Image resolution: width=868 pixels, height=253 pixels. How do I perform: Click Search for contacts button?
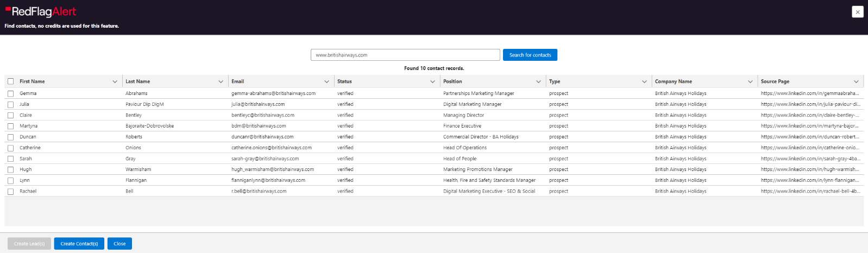(530, 55)
